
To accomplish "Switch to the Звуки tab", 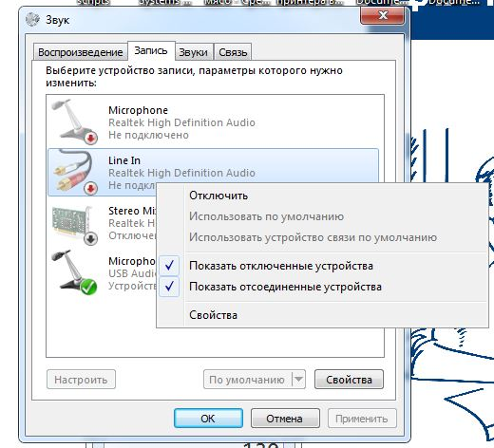I will [194, 52].
